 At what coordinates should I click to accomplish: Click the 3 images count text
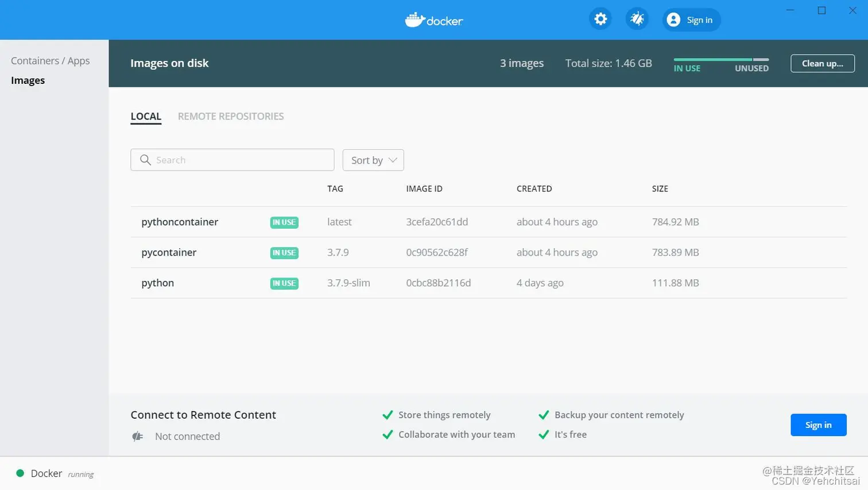click(522, 63)
